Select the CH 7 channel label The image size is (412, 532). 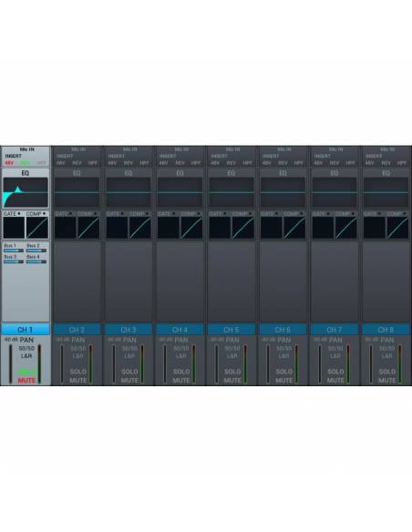(335, 330)
